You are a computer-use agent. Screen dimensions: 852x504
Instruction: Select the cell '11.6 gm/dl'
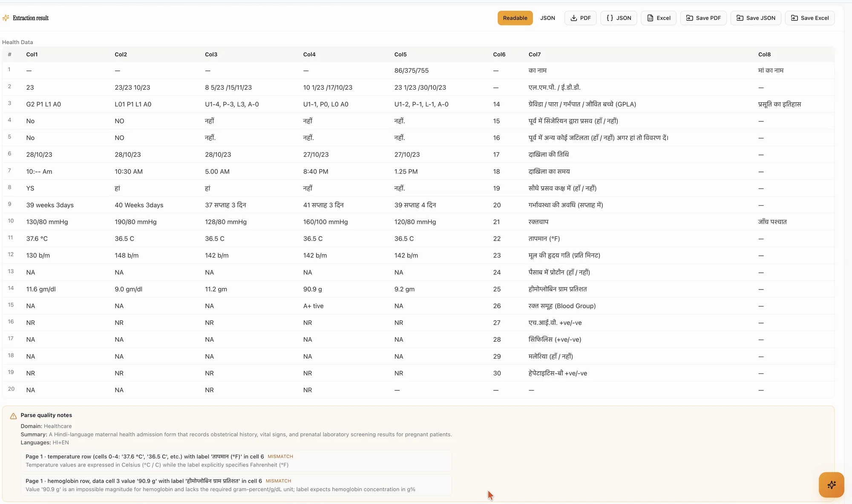point(41,289)
